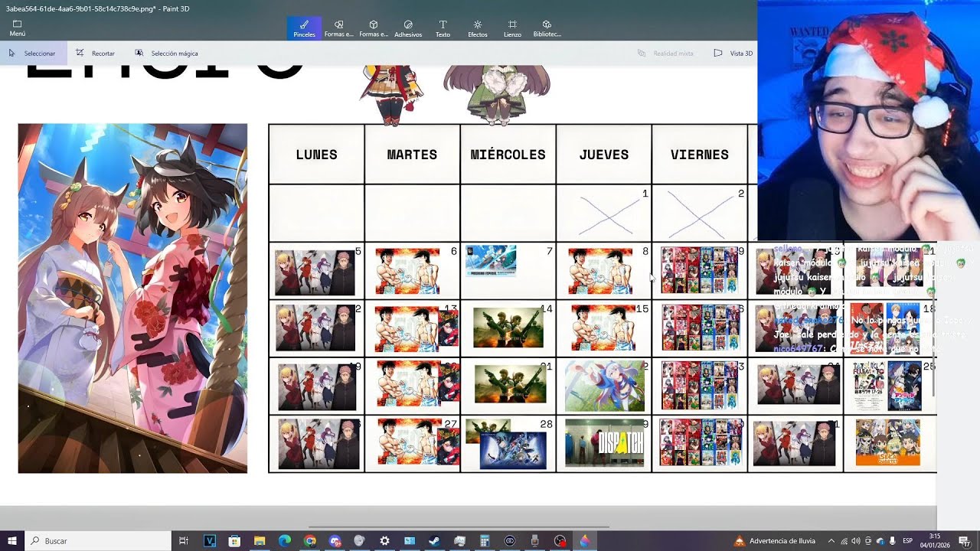
Task: Open the Lienzo canvas options
Action: click(512, 28)
